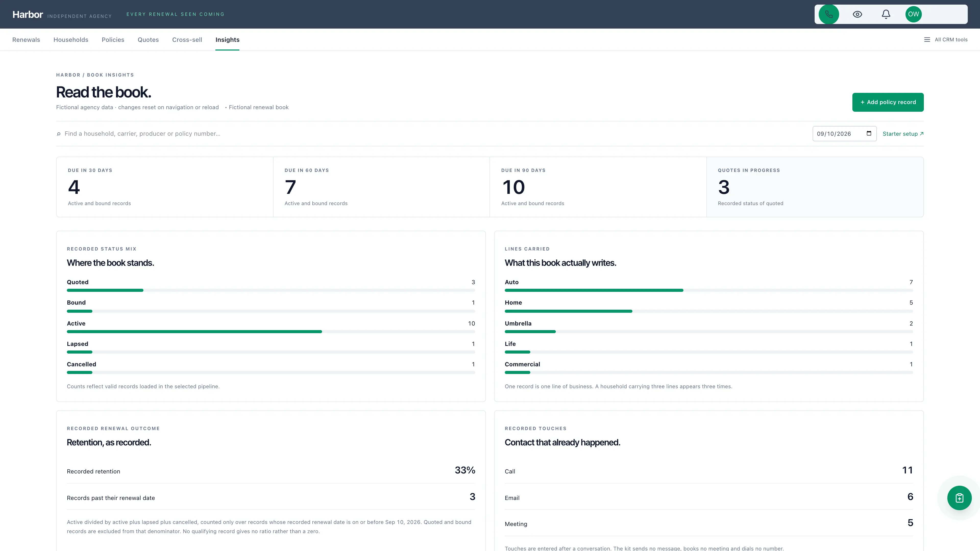
Task: Click the Auto line progress bar
Action: pos(708,291)
